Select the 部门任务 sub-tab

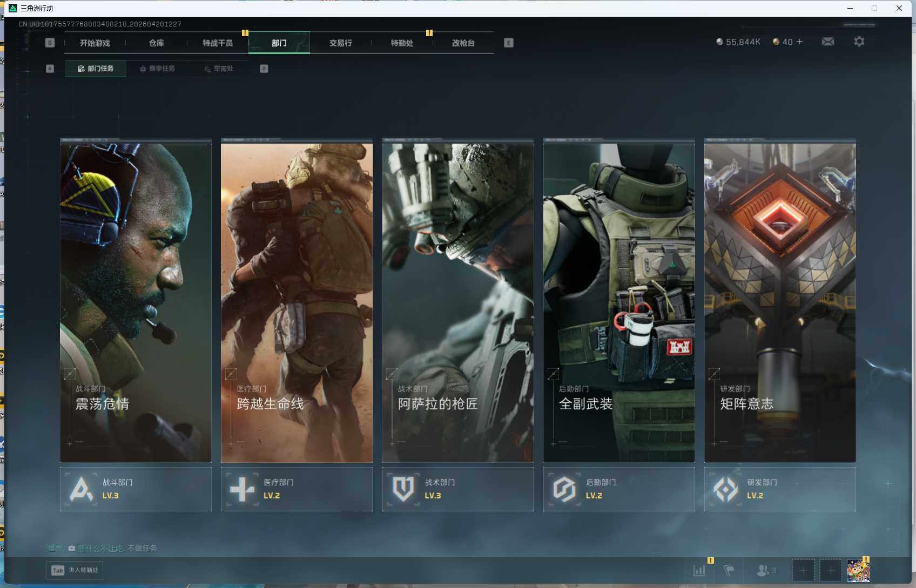(96, 69)
